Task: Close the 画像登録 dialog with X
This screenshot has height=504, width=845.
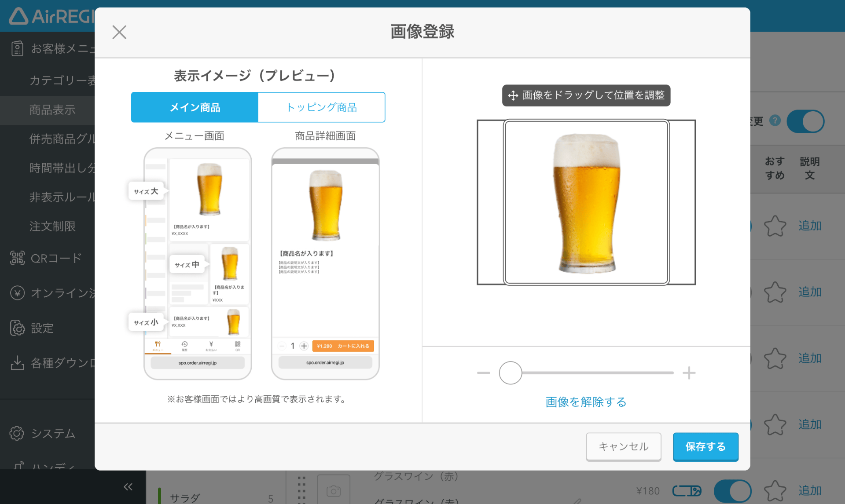Action: (x=119, y=32)
